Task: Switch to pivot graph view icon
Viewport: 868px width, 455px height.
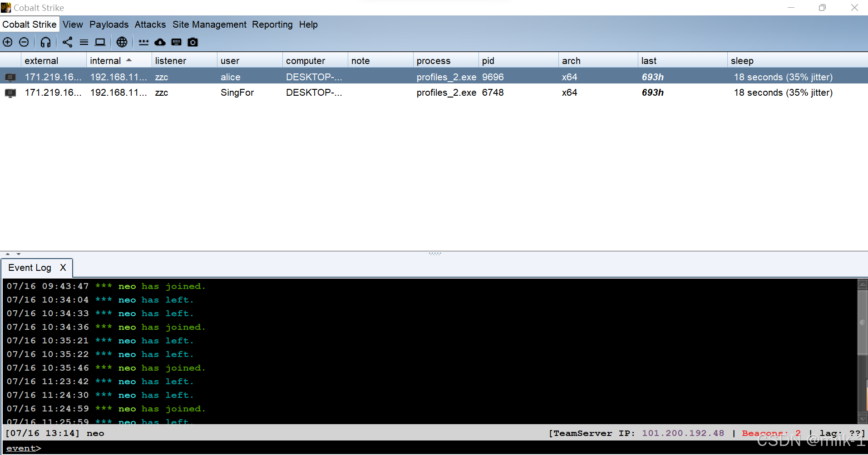Action: tap(67, 42)
